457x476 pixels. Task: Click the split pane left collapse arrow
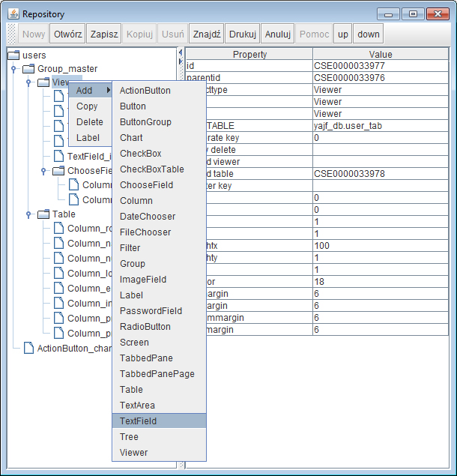click(181, 52)
